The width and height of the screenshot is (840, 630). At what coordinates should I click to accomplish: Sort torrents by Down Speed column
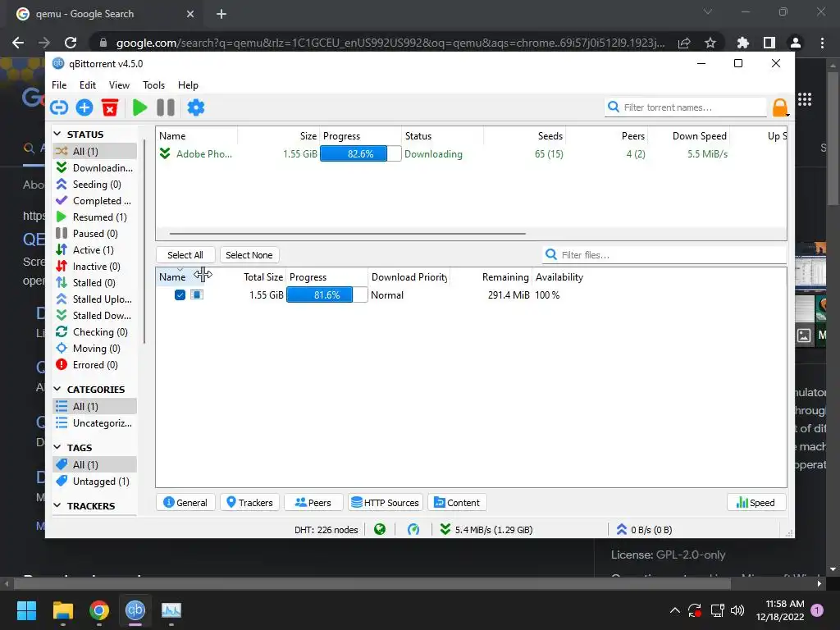pos(699,136)
